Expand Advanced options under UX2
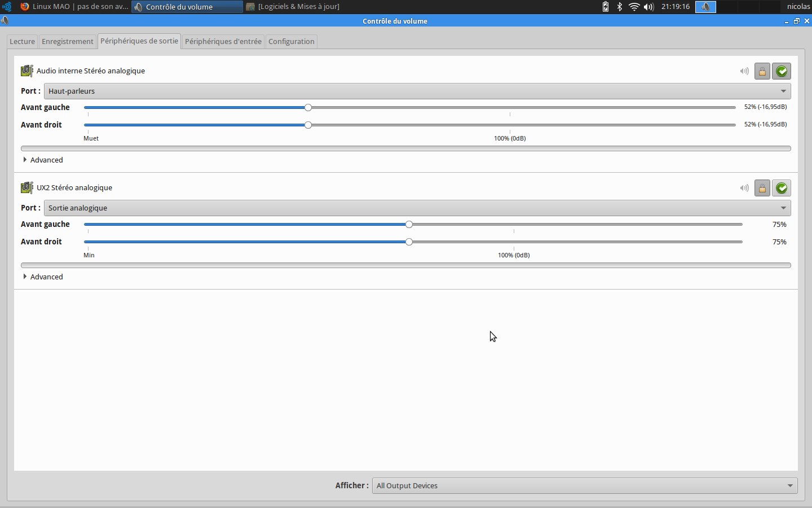Image resolution: width=812 pixels, height=508 pixels. click(x=43, y=277)
